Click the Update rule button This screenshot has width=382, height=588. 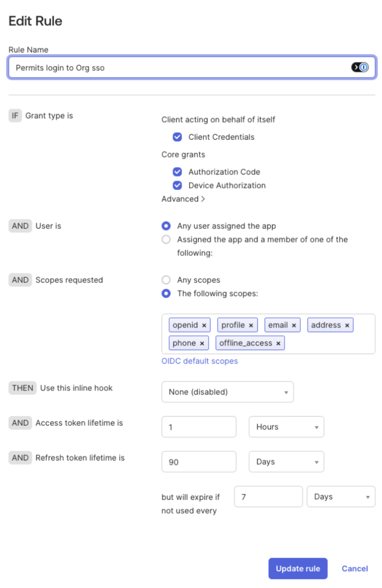click(298, 568)
